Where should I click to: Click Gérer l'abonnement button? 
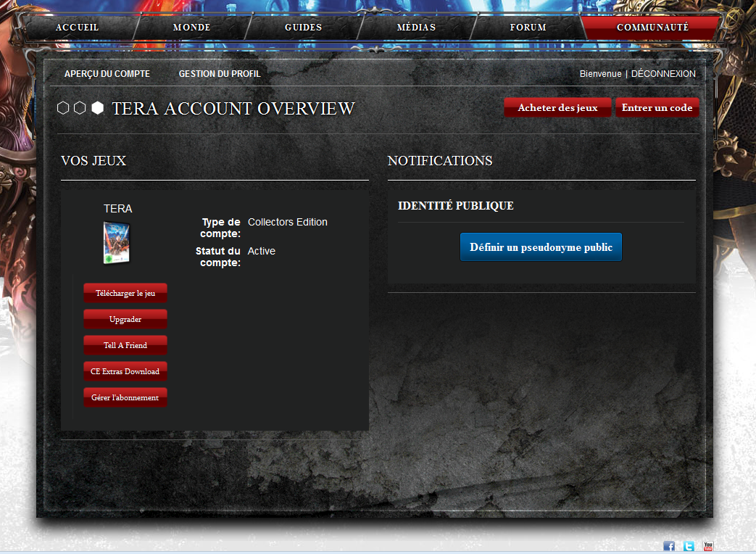125,397
